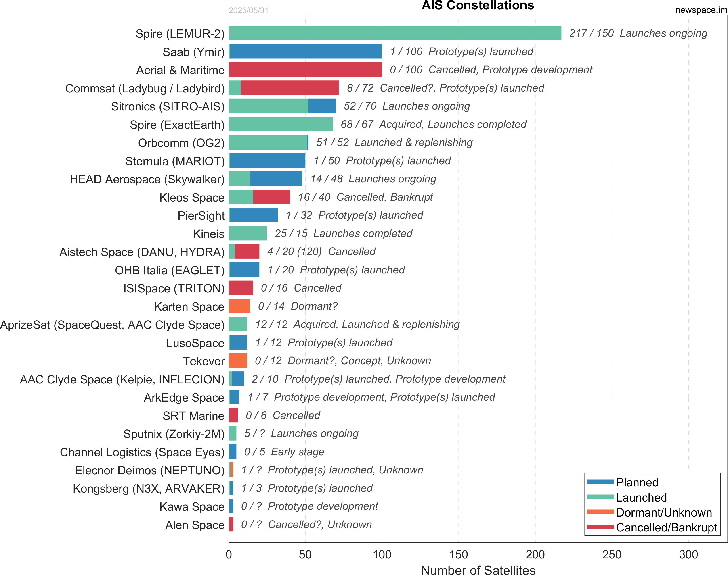Select the Orbcomm (OG2) row label
Image resolution: width=728 pixels, height=575 pixels.
point(181,143)
